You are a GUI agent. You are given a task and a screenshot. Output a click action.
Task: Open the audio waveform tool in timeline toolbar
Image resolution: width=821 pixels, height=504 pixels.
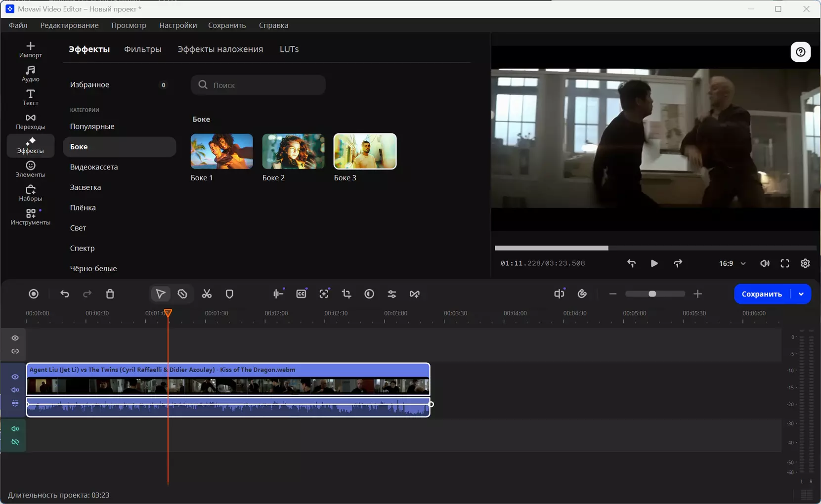tap(278, 294)
